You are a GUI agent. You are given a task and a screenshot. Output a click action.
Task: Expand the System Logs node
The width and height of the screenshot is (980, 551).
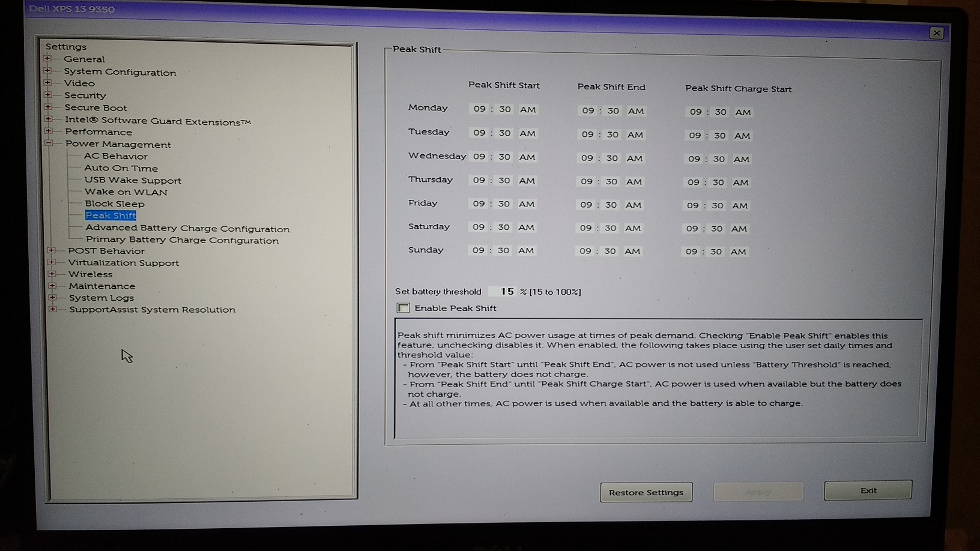click(53, 297)
